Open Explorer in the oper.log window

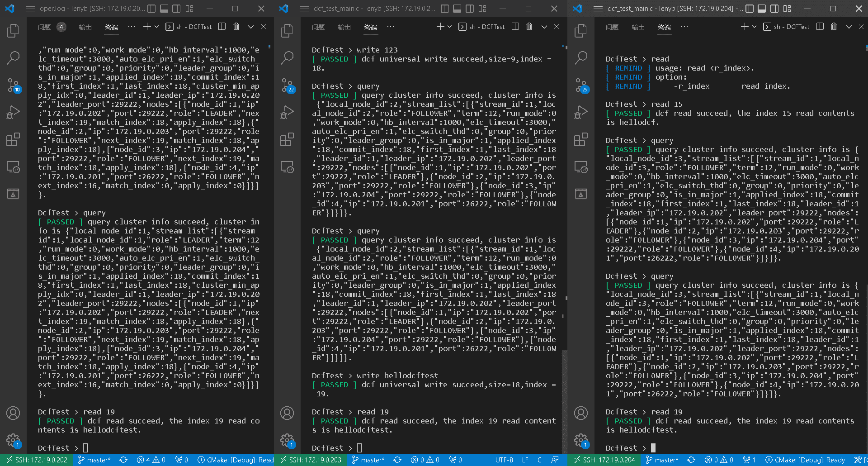(13, 31)
